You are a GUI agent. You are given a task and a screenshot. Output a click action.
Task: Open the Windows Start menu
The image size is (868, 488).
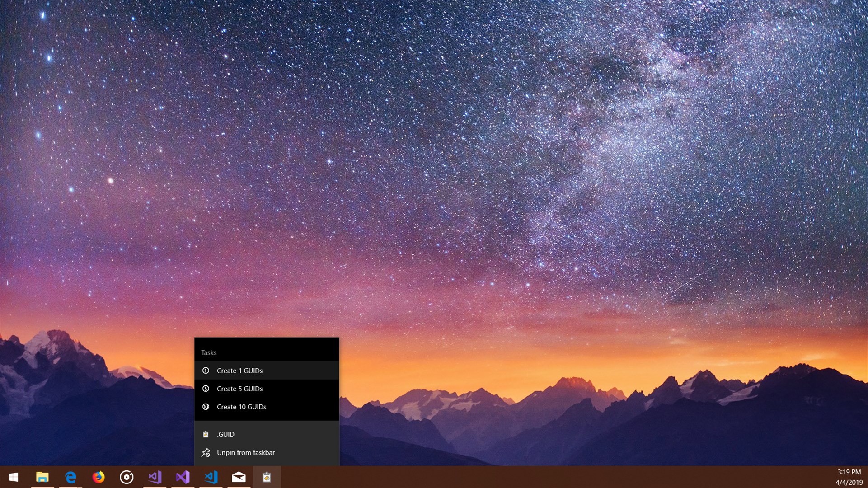[x=14, y=477]
